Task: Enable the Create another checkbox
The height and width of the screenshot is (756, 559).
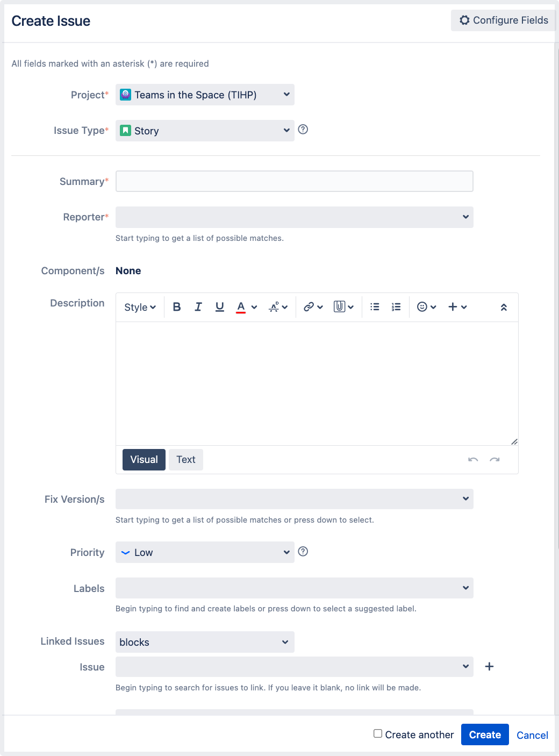Action: point(377,733)
